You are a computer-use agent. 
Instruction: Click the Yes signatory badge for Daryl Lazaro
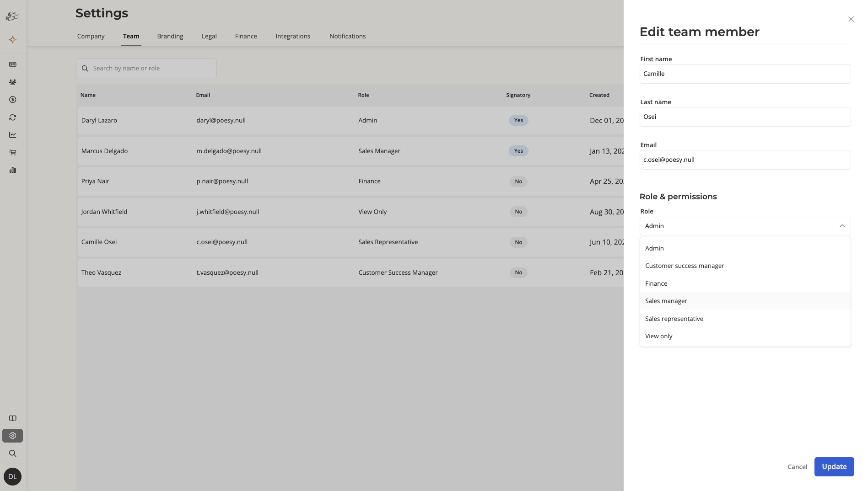pyautogui.click(x=518, y=120)
